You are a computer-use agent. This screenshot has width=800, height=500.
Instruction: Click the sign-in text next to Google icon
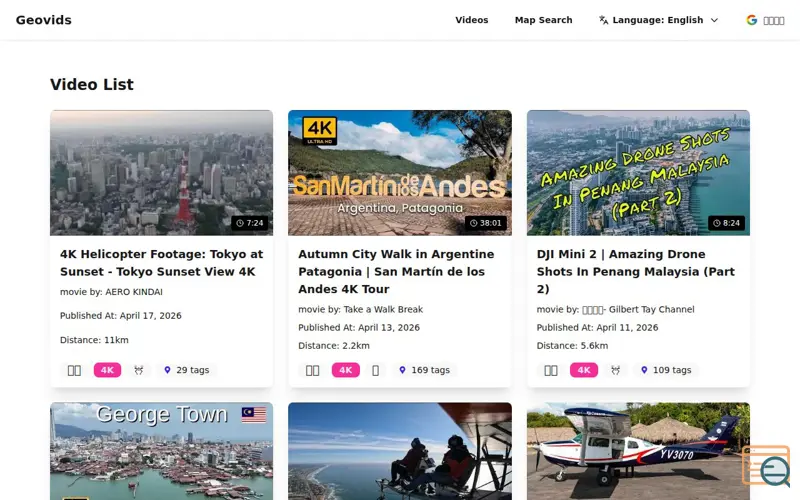(773, 20)
